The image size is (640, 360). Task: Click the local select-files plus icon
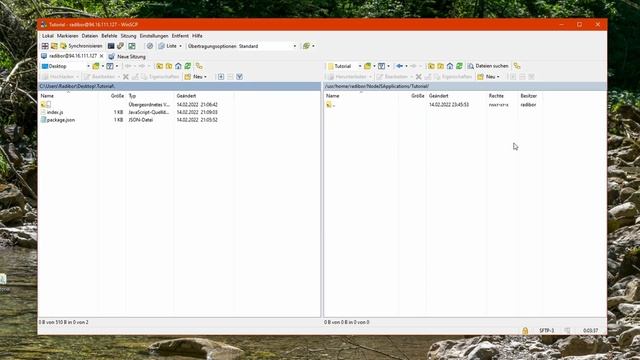click(221, 77)
